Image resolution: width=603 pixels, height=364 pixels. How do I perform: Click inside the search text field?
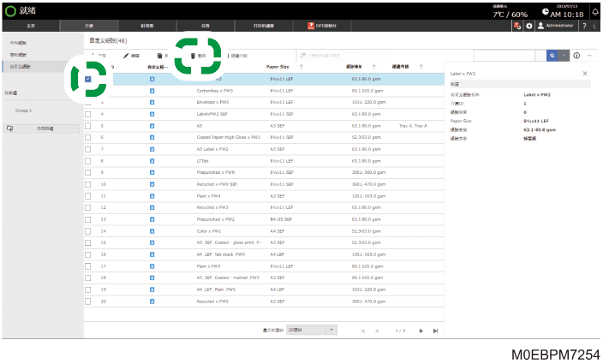coord(504,56)
